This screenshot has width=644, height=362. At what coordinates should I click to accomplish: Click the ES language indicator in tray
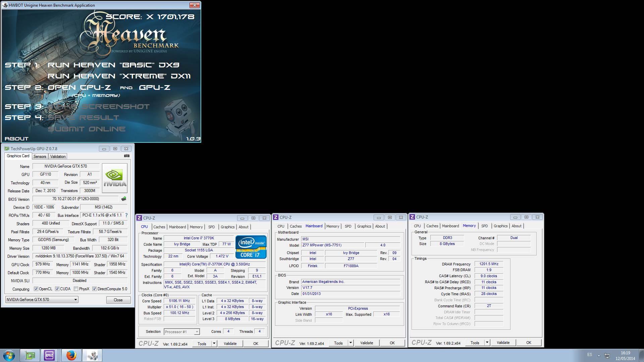590,355
